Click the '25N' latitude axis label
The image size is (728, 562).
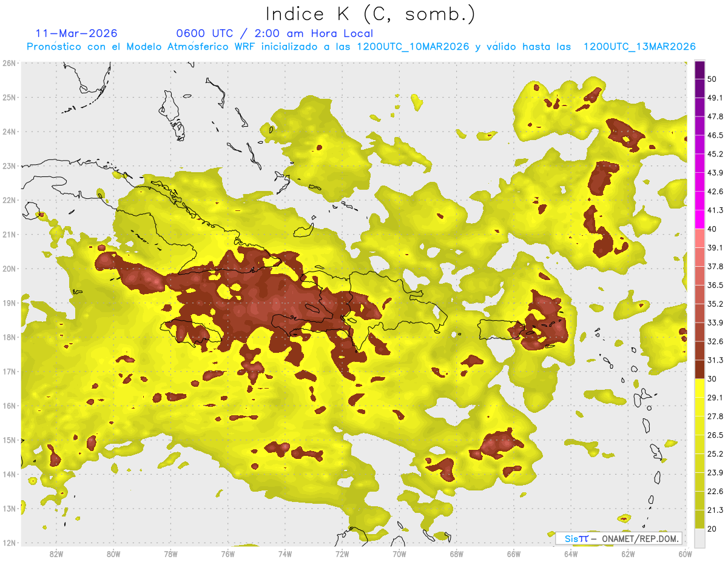9,97
